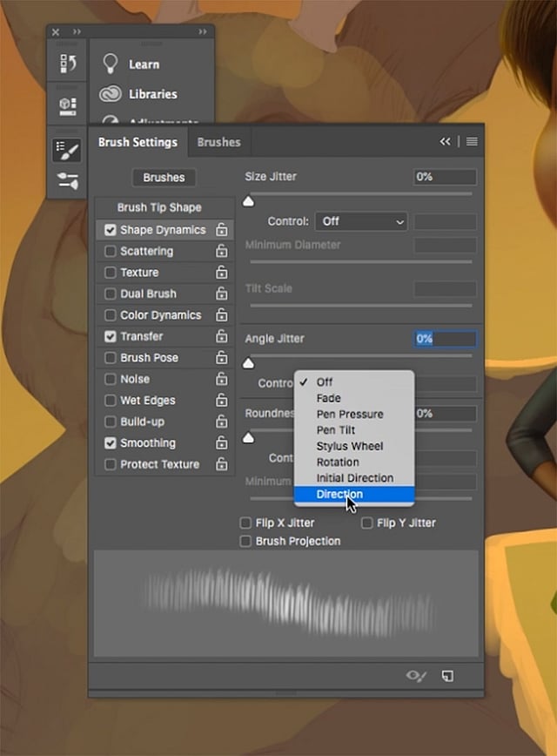The width and height of the screenshot is (557, 756).
Task: Enable Brush Projection checkbox
Action: click(x=245, y=541)
